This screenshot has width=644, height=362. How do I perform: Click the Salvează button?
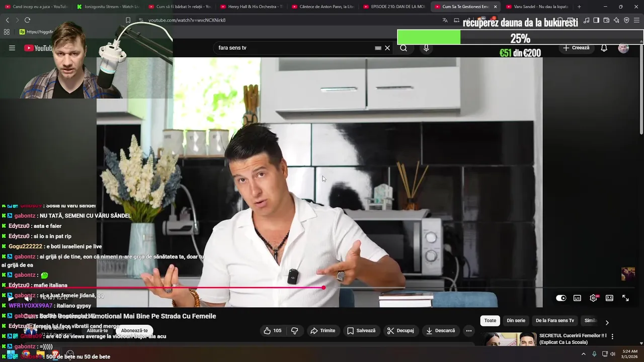pyautogui.click(x=361, y=331)
